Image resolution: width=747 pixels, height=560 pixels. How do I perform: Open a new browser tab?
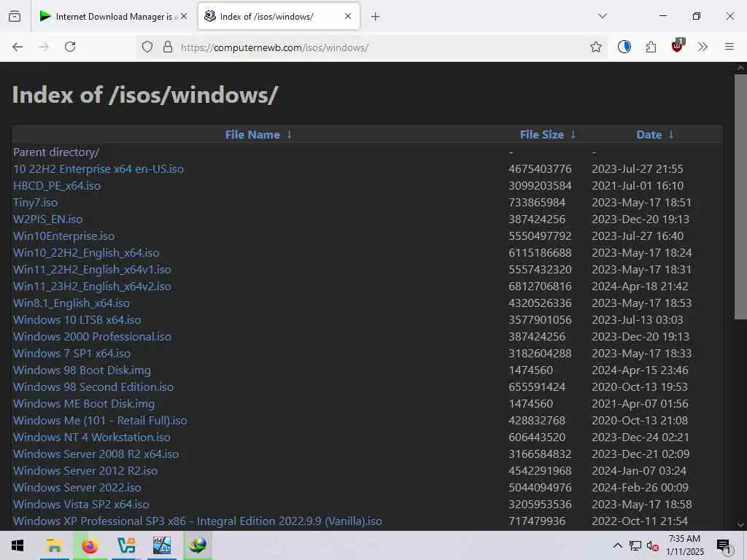pyautogui.click(x=376, y=17)
